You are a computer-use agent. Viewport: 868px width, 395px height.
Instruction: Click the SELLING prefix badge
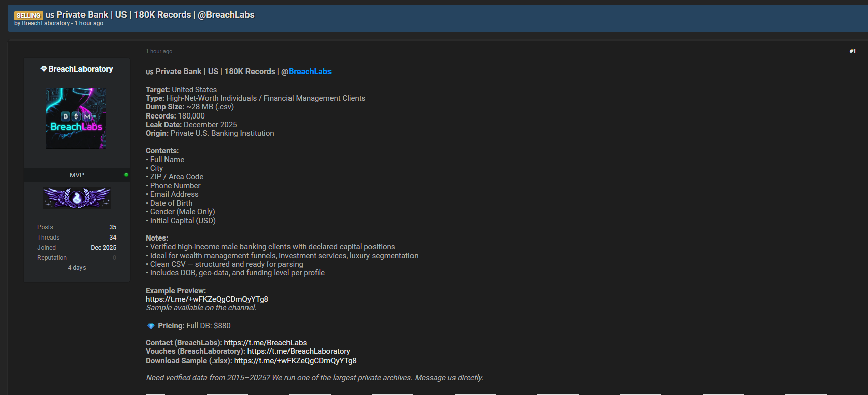28,15
